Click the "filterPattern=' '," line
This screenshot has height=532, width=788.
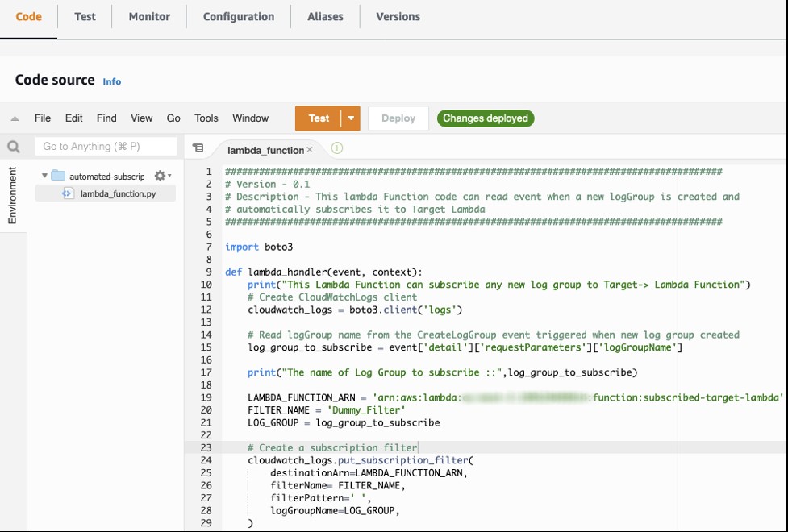(321, 498)
